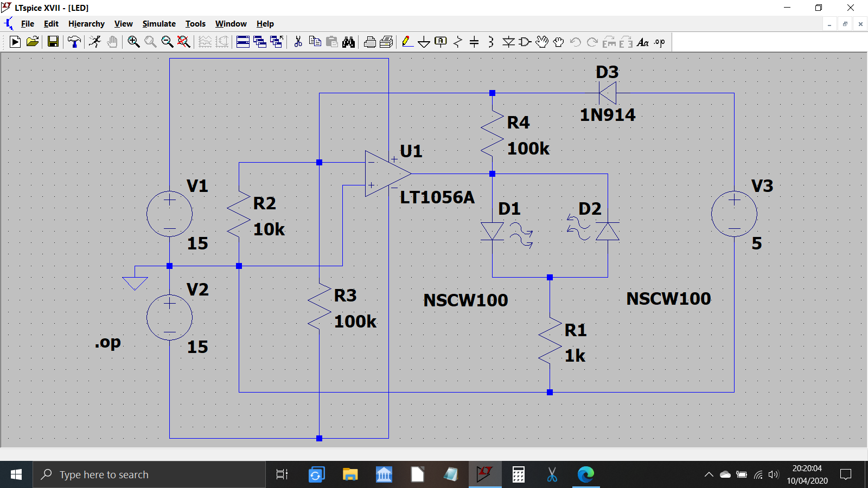Image resolution: width=868 pixels, height=488 pixels.
Task: Select the Cut scissors tool
Action: pos(298,42)
